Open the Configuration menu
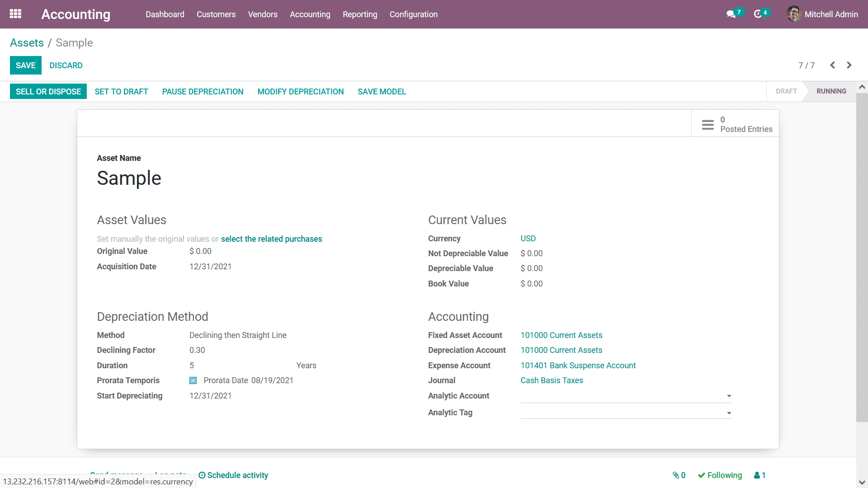The height and width of the screenshot is (488, 868). [414, 14]
